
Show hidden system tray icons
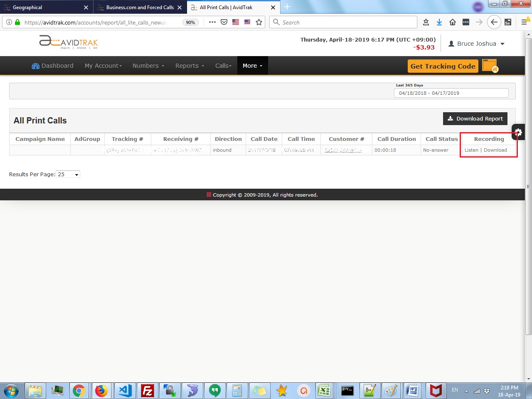466,391
